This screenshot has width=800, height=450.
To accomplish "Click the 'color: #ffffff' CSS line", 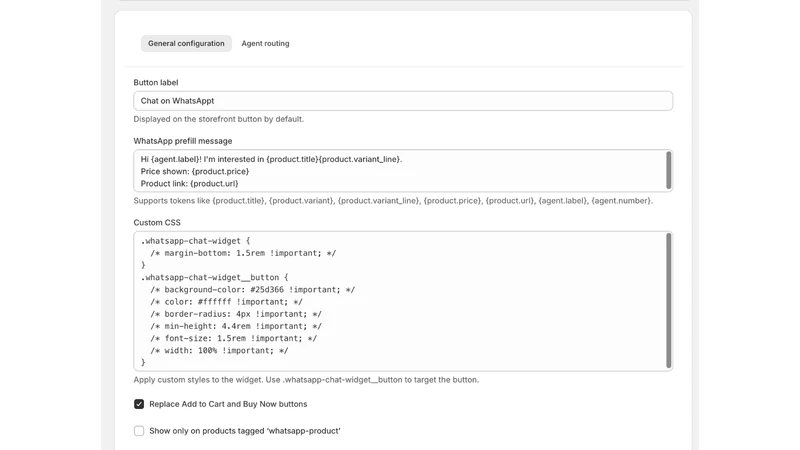I will click(227, 302).
